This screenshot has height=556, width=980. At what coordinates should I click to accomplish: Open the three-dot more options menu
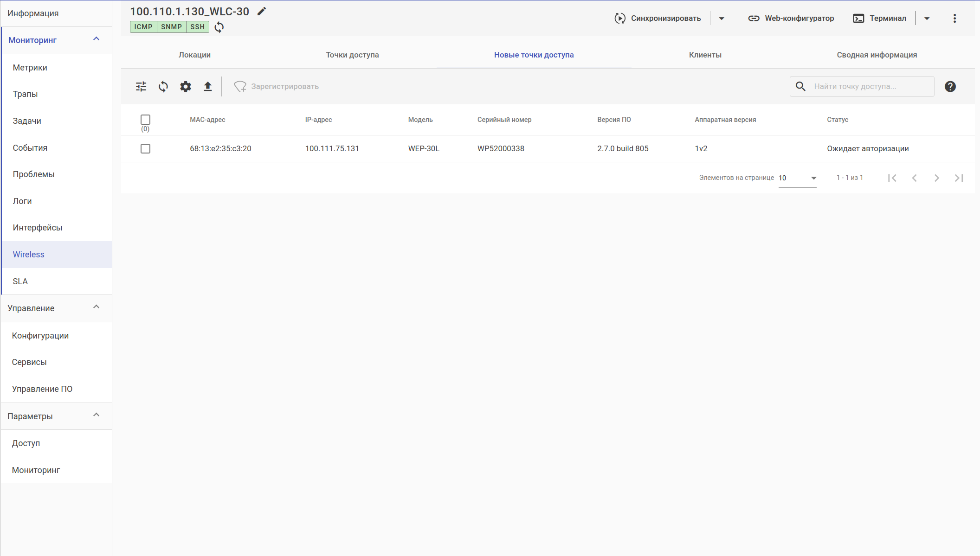954,18
